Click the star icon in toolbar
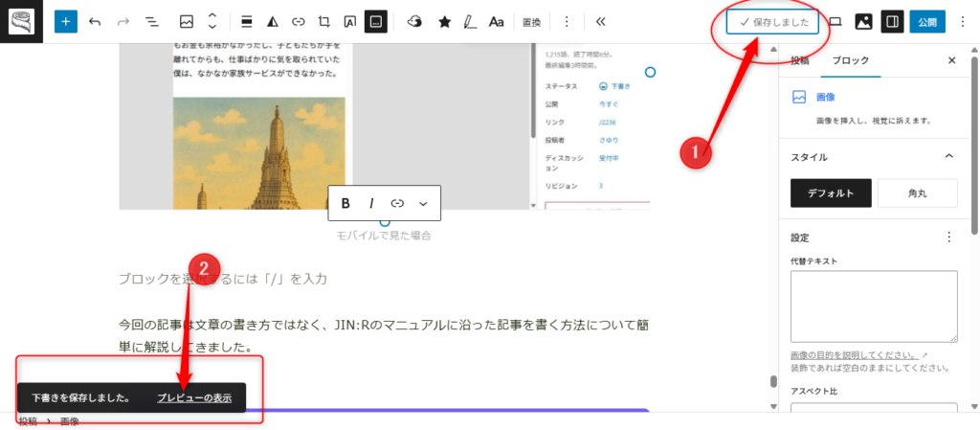This screenshot has height=430, width=980. [444, 22]
